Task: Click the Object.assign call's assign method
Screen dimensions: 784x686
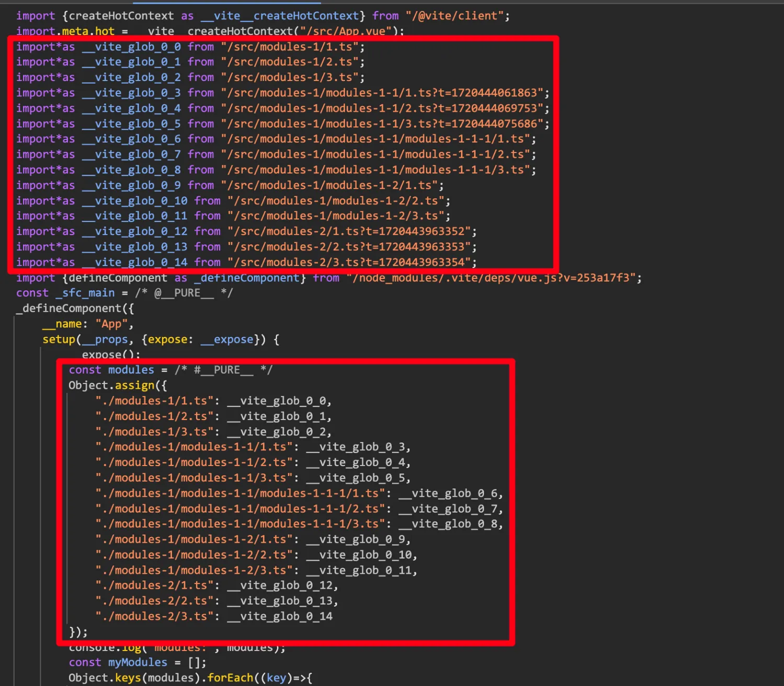Action: pyautogui.click(x=135, y=386)
